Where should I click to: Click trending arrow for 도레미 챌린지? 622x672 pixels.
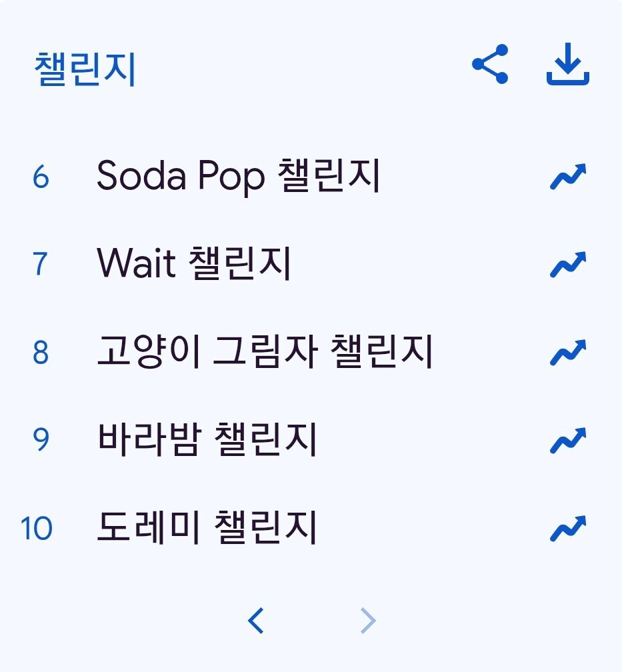pyautogui.click(x=568, y=528)
